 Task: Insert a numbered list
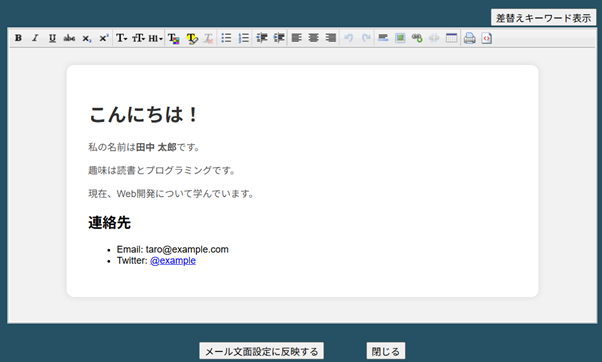coord(243,38)
